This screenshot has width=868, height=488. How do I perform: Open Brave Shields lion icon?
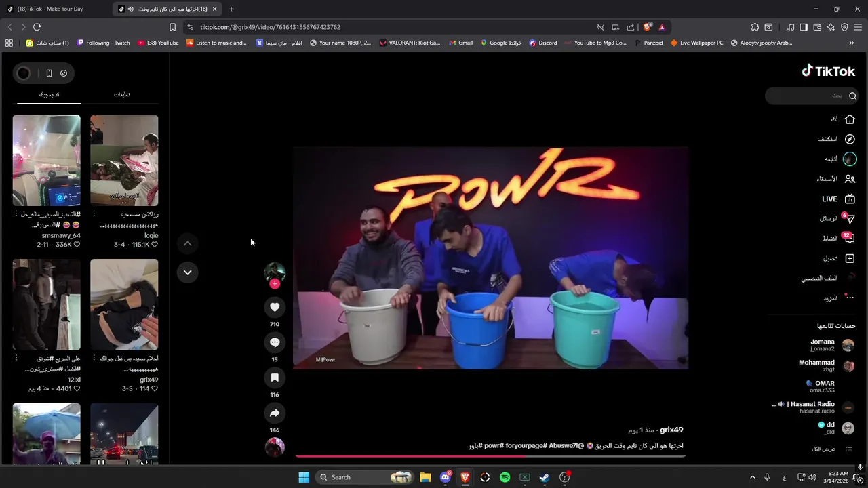647,27
